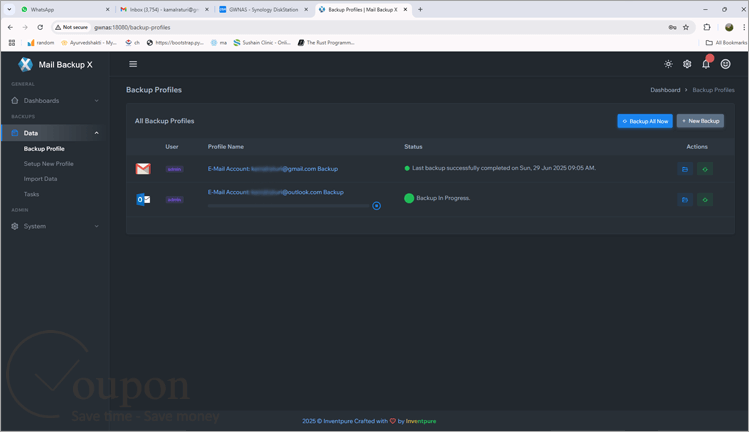749x432 pixels.
Task: Click the Mail Backup X logo
Action: coord(55,65)
